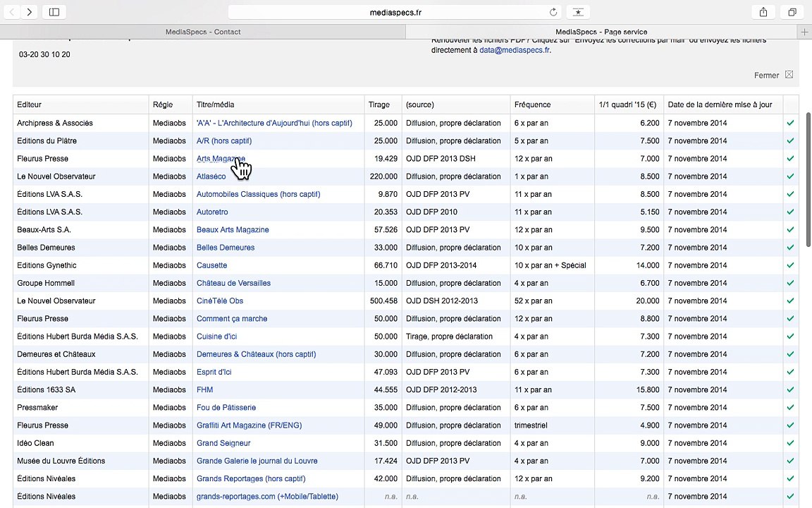Click the checkmark in the Atlaséco row
This screenshot has height=508, width=812.
pyautogui.click(x=790, y=176)
